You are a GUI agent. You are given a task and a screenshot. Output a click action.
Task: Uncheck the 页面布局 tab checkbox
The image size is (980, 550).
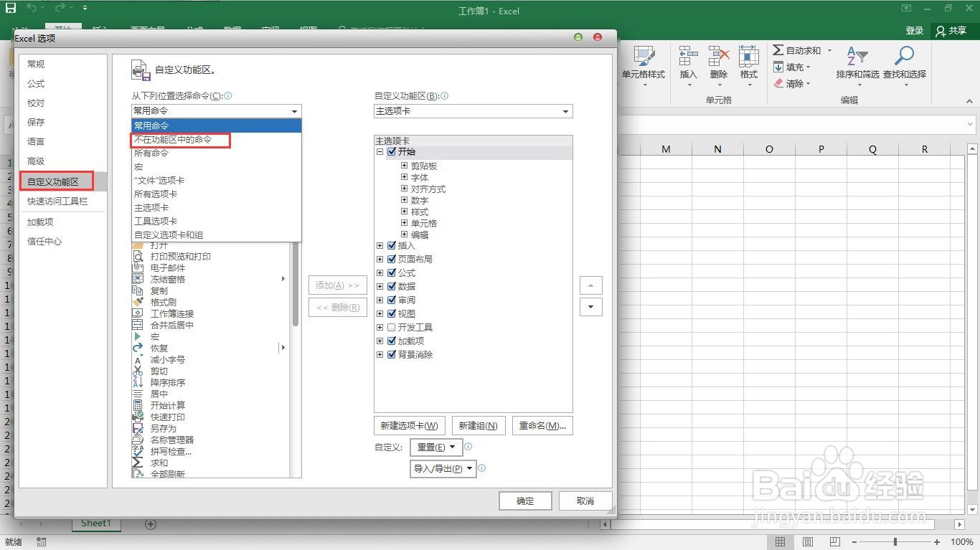[x=391, y=259]
